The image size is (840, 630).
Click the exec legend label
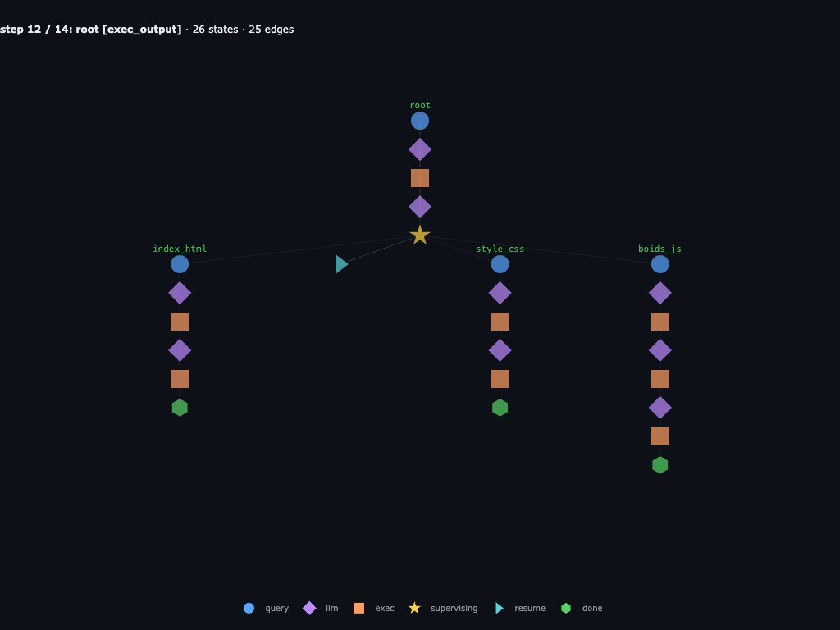tap(385, 608)
